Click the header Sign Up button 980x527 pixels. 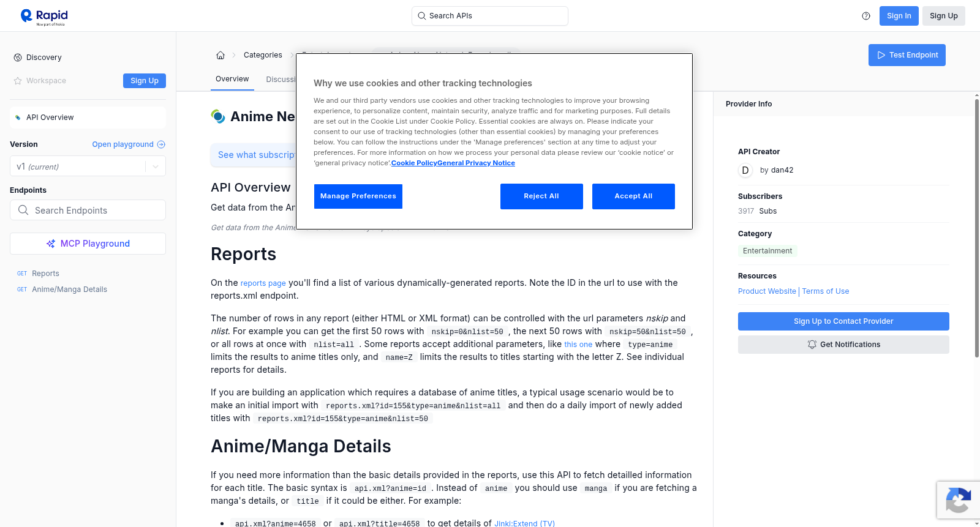[x=944, y=16]
